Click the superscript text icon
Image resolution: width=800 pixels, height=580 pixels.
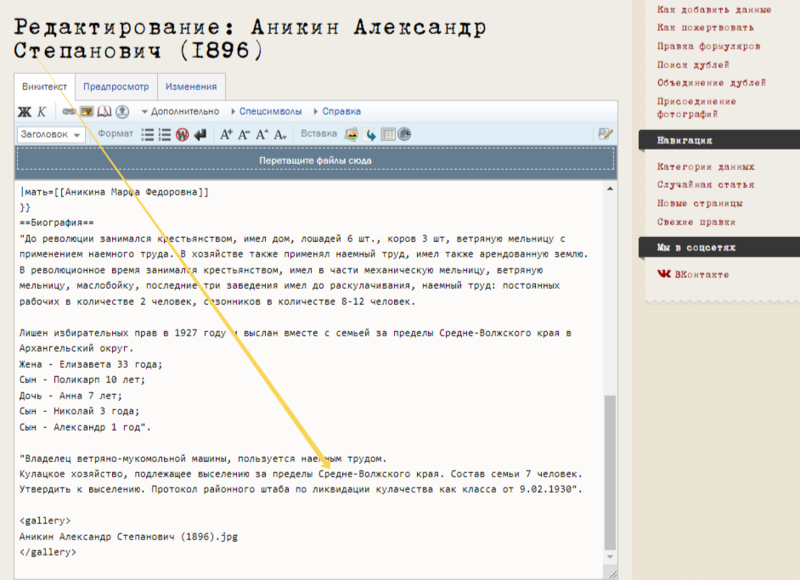(x=262, y=134)
